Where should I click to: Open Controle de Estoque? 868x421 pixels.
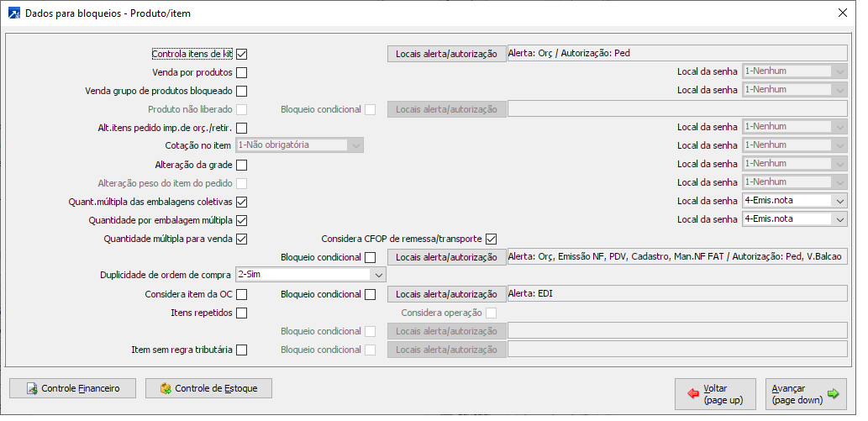(x=208, y=388)
